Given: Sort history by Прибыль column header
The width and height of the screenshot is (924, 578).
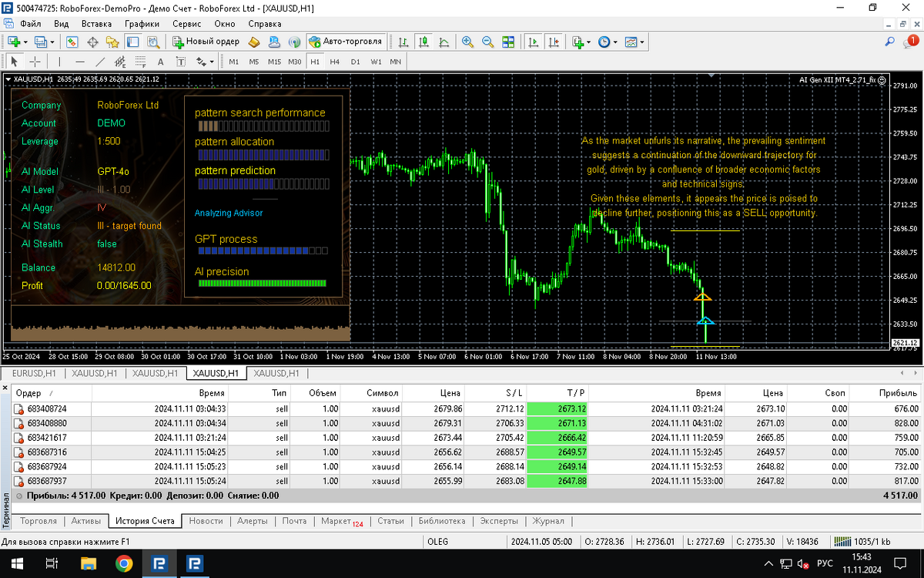Looking at the screenshot, I should pyautogui.click(x=900, y=392).
